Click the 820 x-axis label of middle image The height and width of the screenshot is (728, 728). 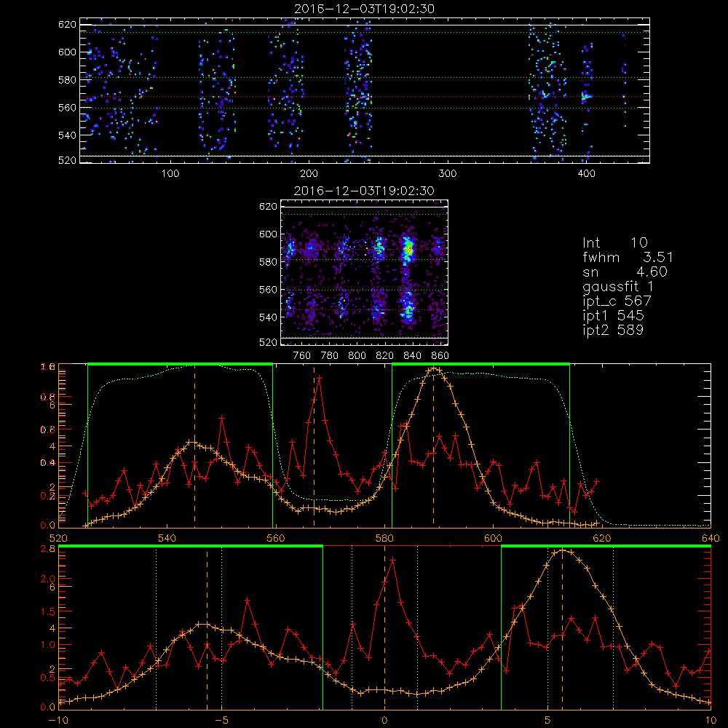point(385,356)
